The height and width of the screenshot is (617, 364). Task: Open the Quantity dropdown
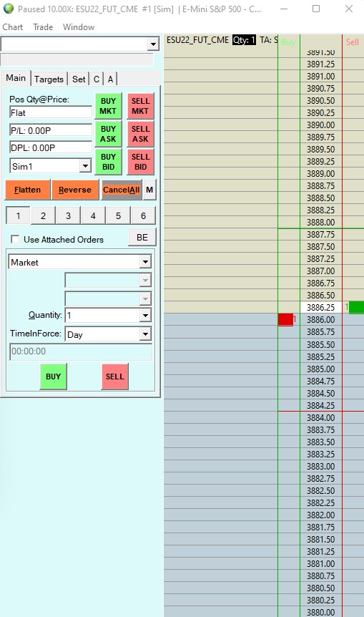pos(145,315)
